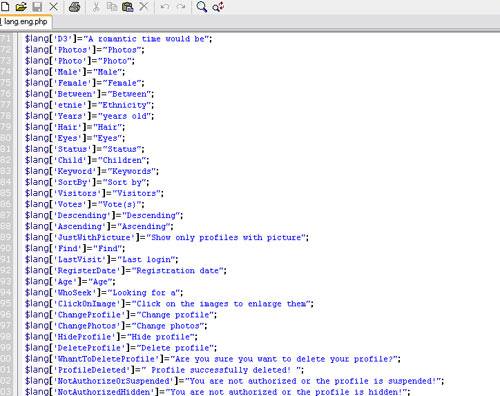Screen dimensions: 500x396
Task: Click the $lang['Age'] line
Action: (70, 281)
